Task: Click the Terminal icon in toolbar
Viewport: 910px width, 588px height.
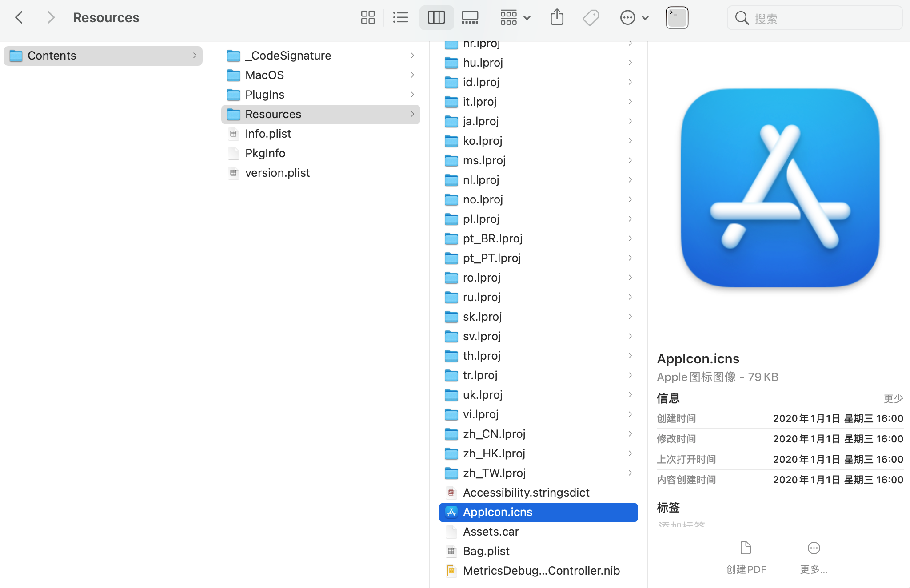Action: (677, 18)
